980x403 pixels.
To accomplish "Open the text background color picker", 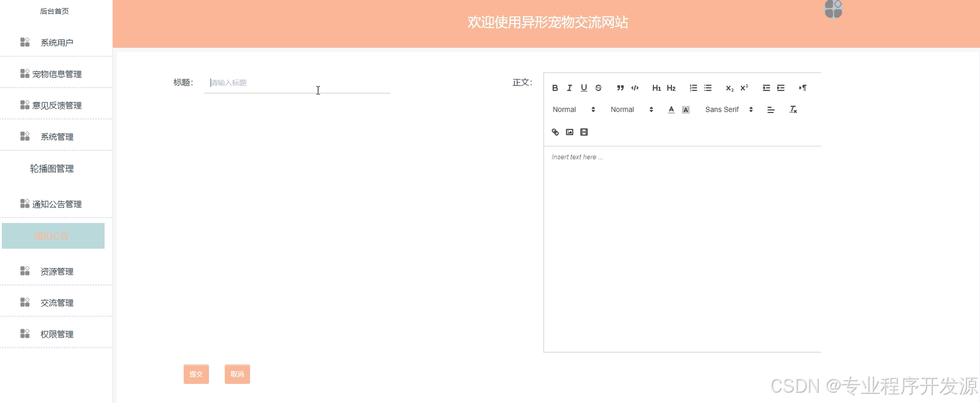I will pos(686,110).
